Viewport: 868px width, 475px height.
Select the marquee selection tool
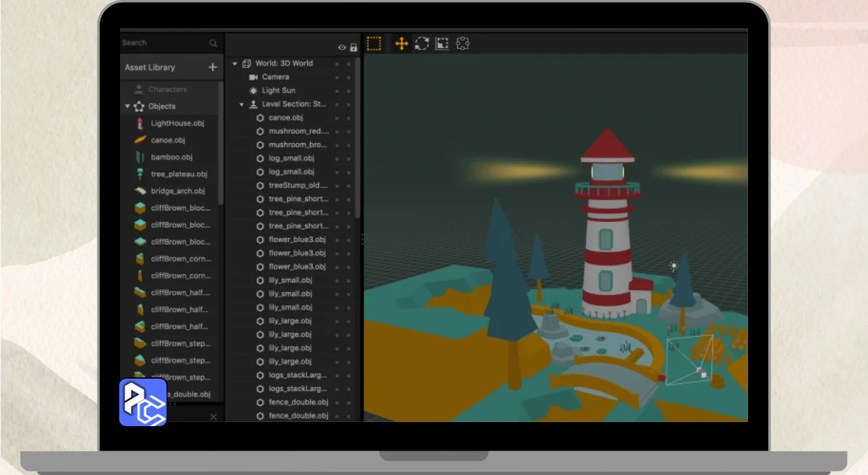point(374,44)
